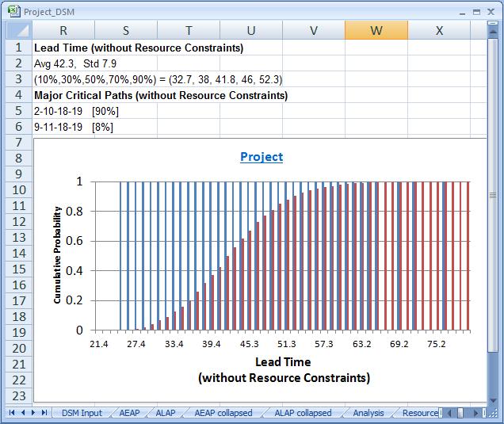The image size is (504, 424).
Task: Click the percentile values cell in row 3
Action: [158, 79]
